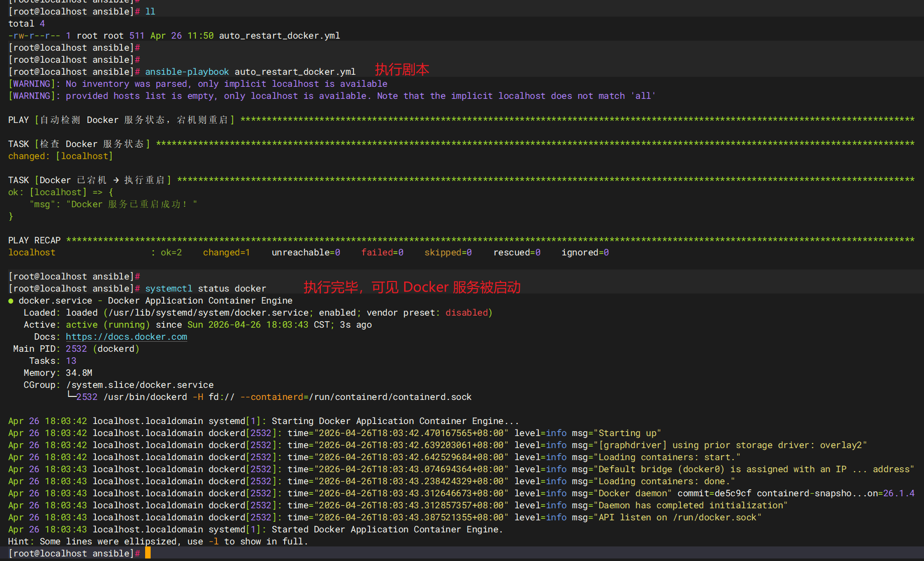Click the 'changed=1' recap value

pos(226,252)
